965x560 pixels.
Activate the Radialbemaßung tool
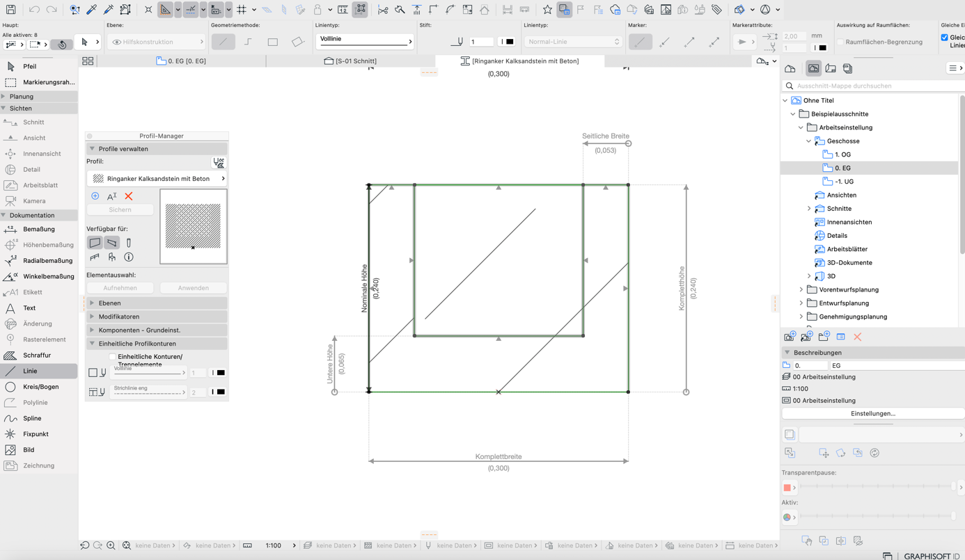pyautogui.click(x=38, y=260)
